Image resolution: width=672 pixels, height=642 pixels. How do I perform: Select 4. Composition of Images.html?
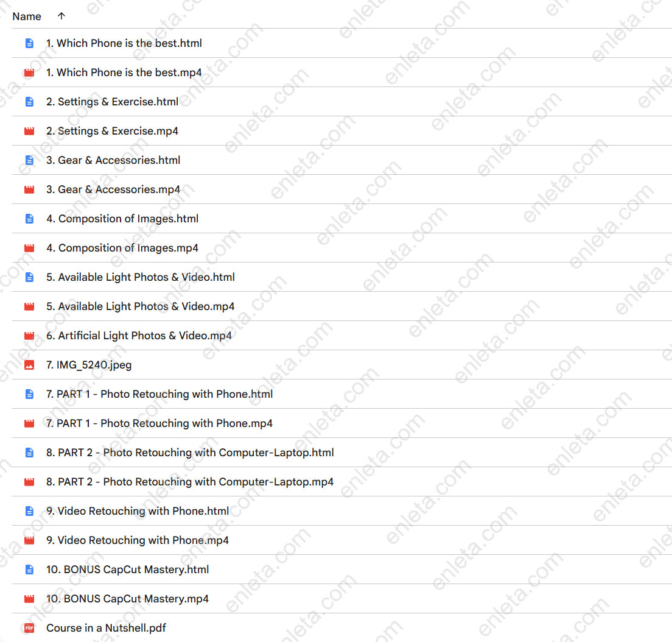pos(122,219)
